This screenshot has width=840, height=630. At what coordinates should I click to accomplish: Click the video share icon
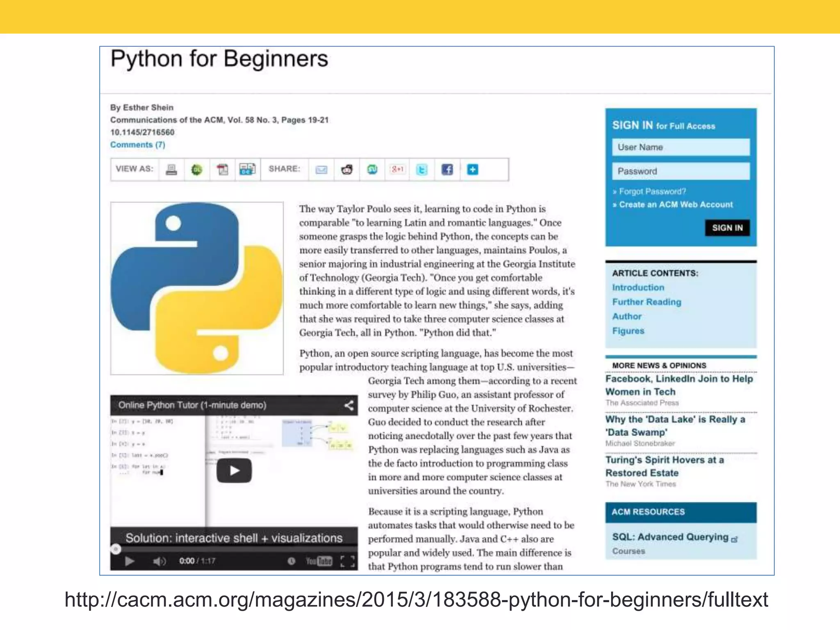(349, 406)
